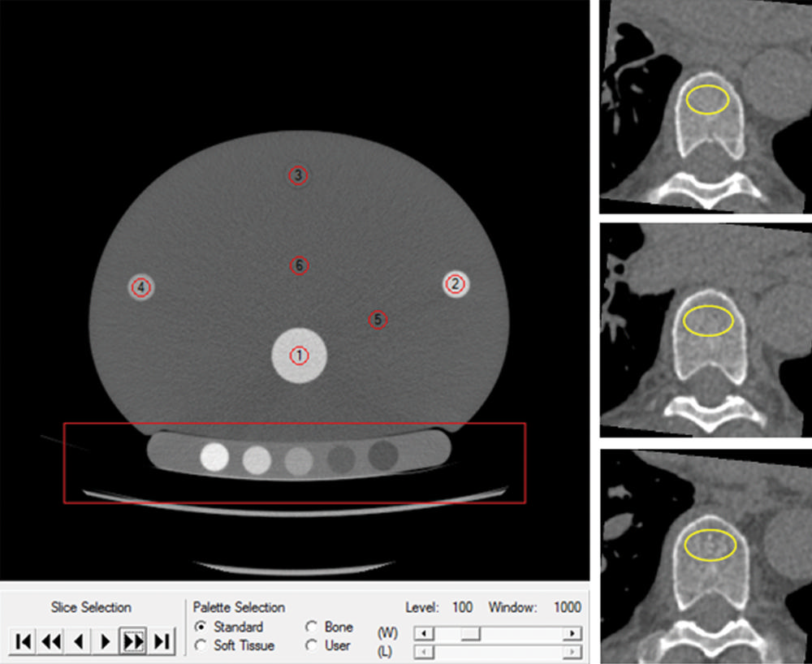Select the Standard palette option
This screenshot has width=812, height=664.
(x=201, y=627)
